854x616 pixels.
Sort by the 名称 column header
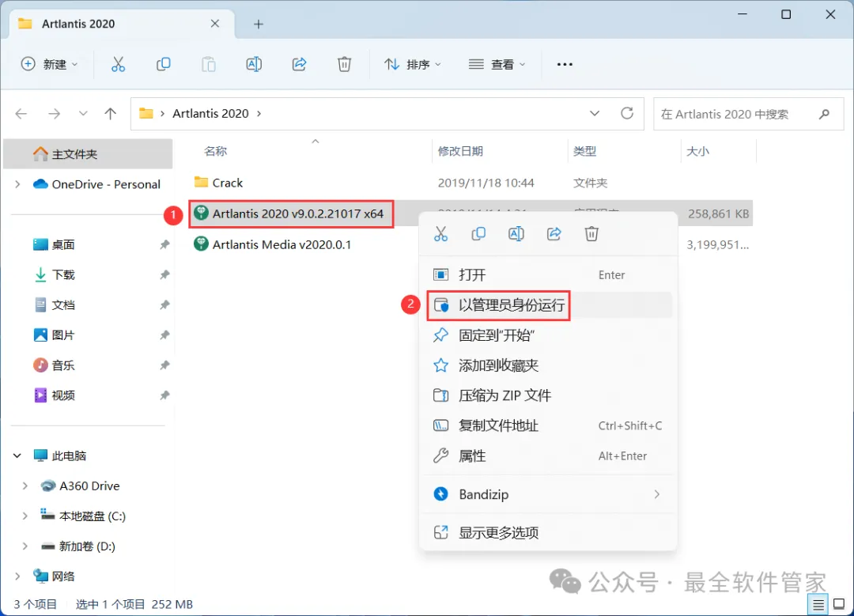pyautogui.click(x=215, y=151)
